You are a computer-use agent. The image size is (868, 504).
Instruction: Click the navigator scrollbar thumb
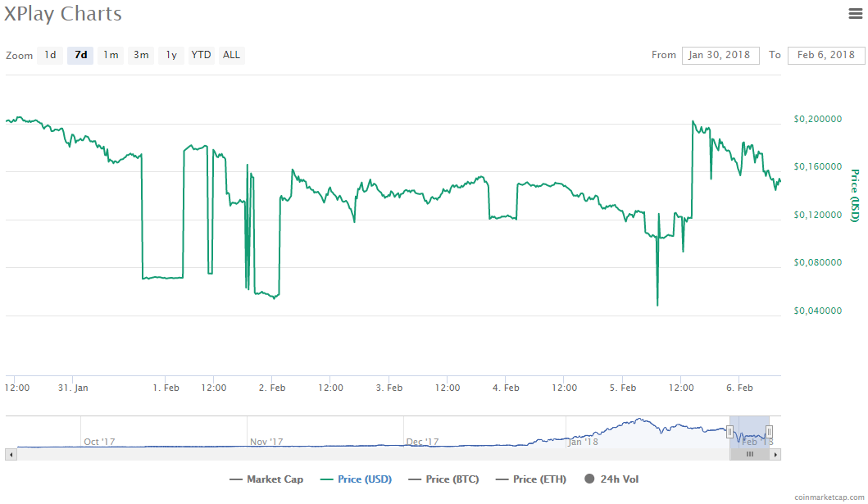click(x=749, y=455)
